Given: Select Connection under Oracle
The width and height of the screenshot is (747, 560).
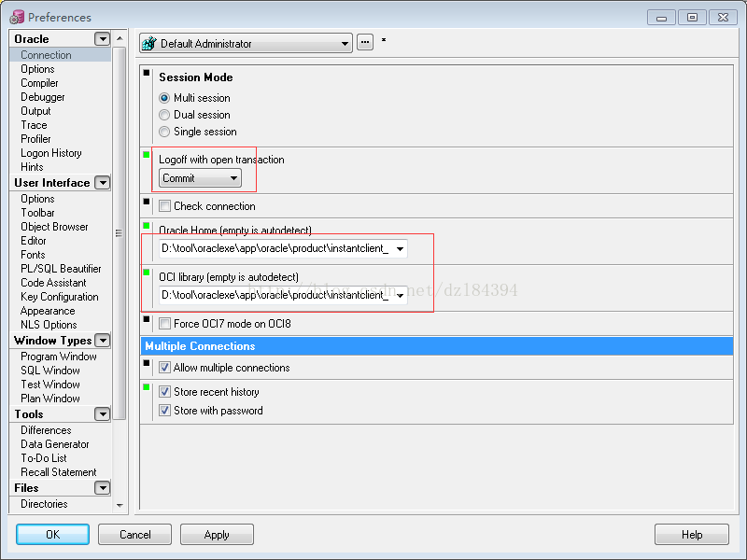Looking at the screenshot, I should [x=60, y=55].
